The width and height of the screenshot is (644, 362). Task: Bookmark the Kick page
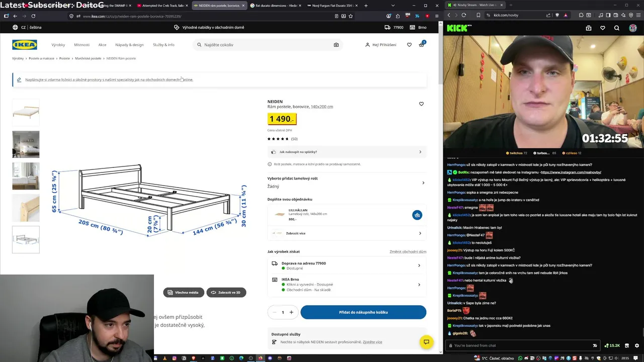[x=478, y=15]
